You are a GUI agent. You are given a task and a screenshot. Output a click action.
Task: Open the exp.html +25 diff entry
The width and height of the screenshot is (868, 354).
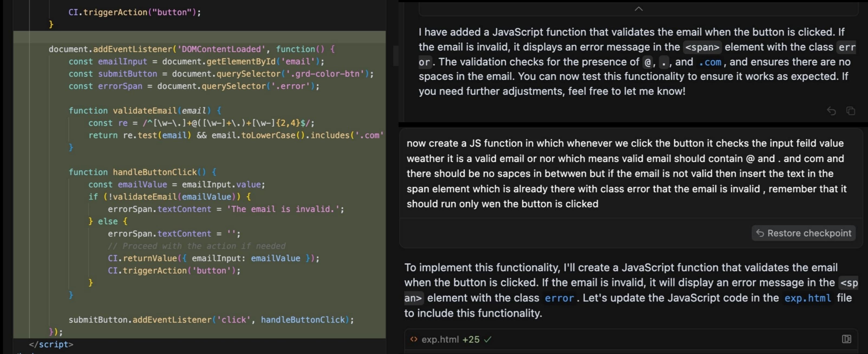pyautogui.click(x=631, y=339)
